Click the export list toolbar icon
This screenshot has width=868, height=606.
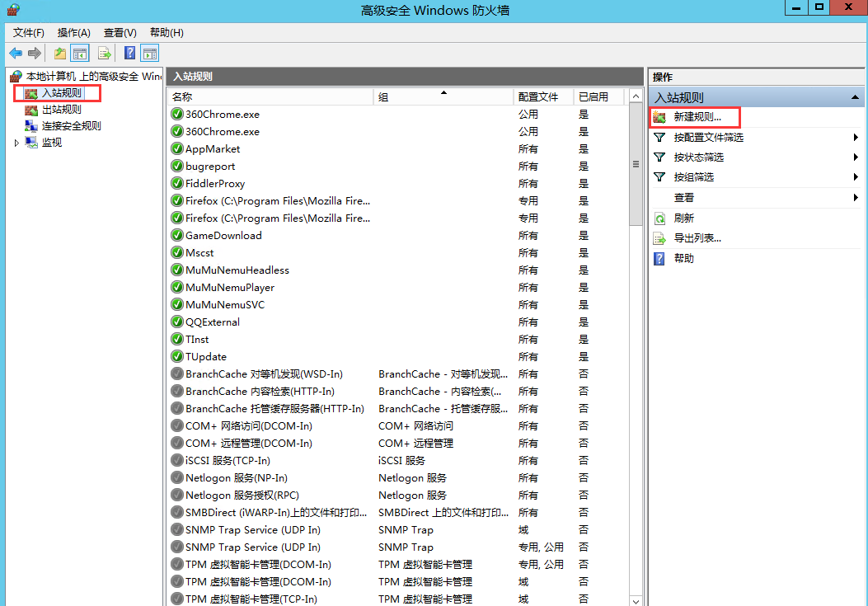coord(105,53)
